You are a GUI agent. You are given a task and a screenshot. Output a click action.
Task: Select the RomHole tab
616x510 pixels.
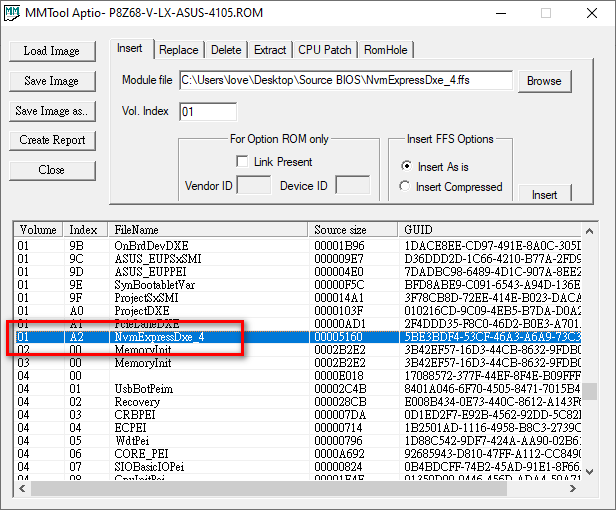coord(386,50)
